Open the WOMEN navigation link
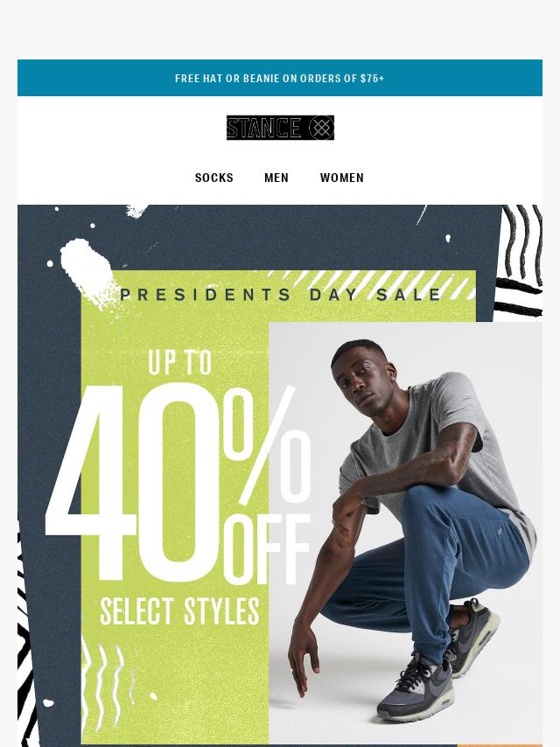560x747 pixels. [x=342, y=178]
